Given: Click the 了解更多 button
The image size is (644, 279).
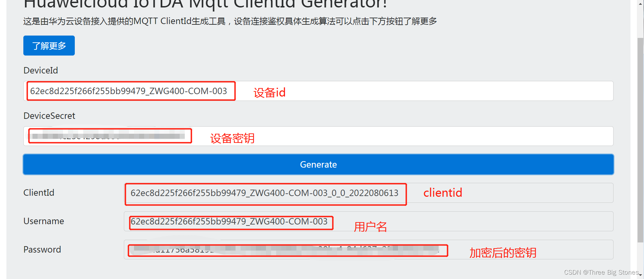Looking at the screenshot, I should tap(49, 45).
